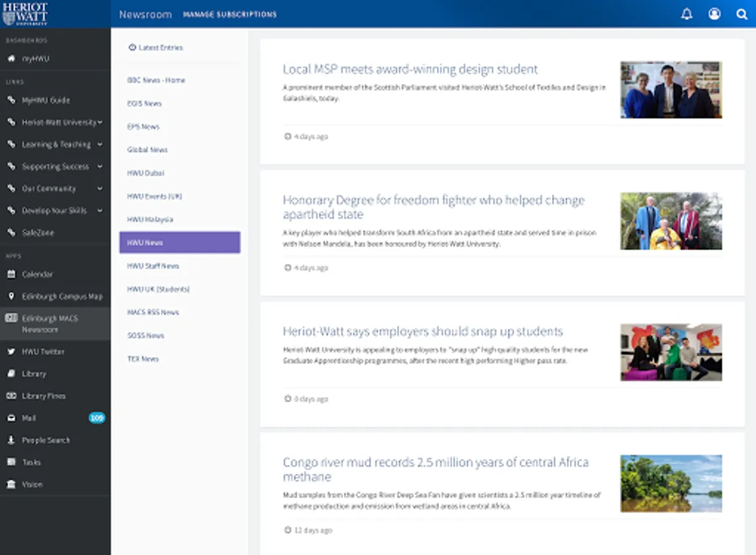Click the link icon beside SafeZone
The width and height of the screenshot is (756, 555).
pos(11,232)
